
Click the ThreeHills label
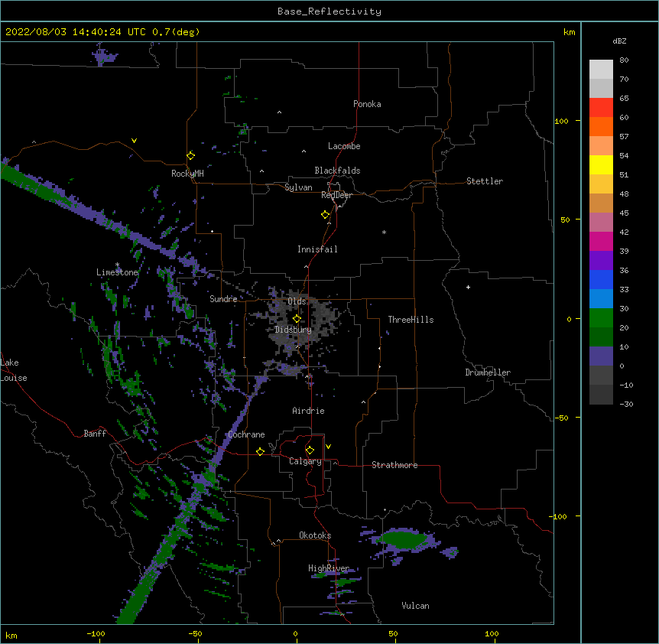click(x=411, y=320)
